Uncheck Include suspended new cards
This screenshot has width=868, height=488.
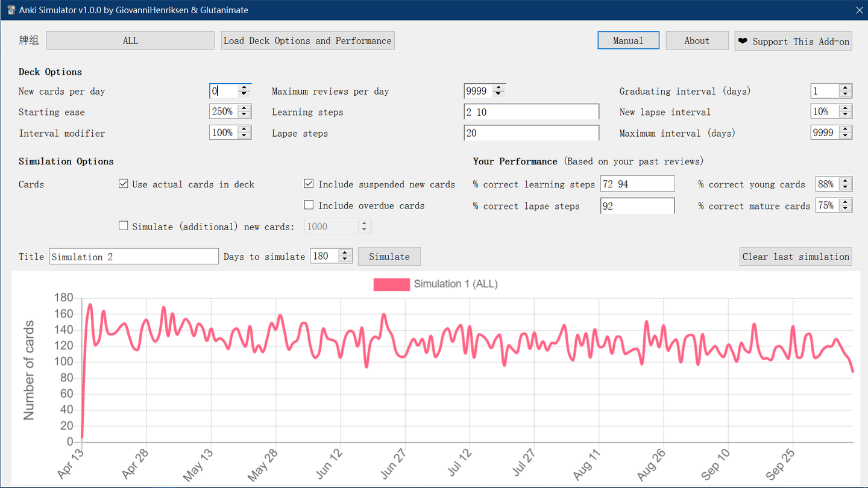tap(309, 184)
